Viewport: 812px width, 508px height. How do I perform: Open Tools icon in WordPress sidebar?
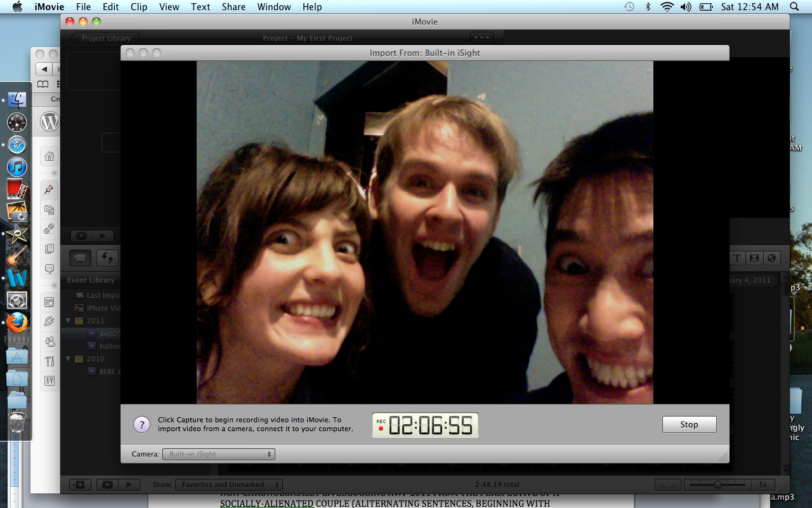point(49,361)
